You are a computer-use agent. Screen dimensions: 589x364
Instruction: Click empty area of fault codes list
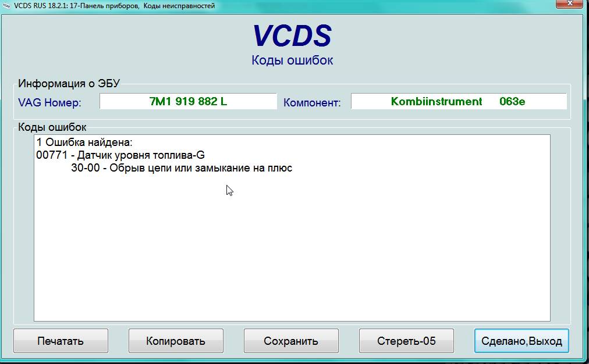[291, 250]
